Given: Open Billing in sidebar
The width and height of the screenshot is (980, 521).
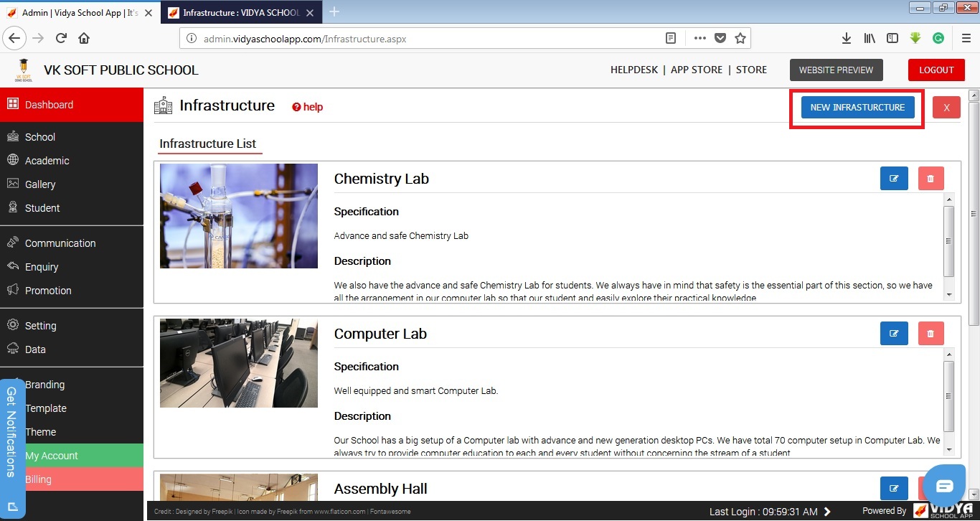Looking at the screenshot, I should point(72,479).
